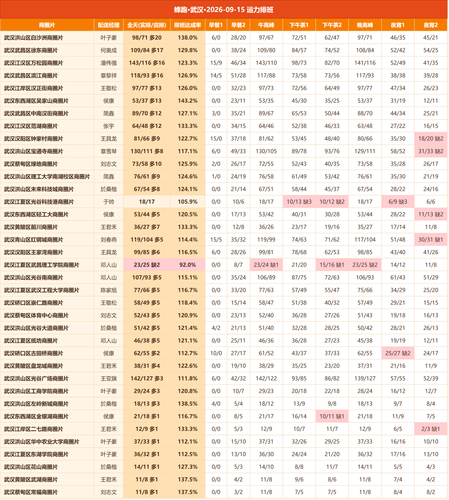
Task: Click the 早餐1 column header
Action: (216, 25)
